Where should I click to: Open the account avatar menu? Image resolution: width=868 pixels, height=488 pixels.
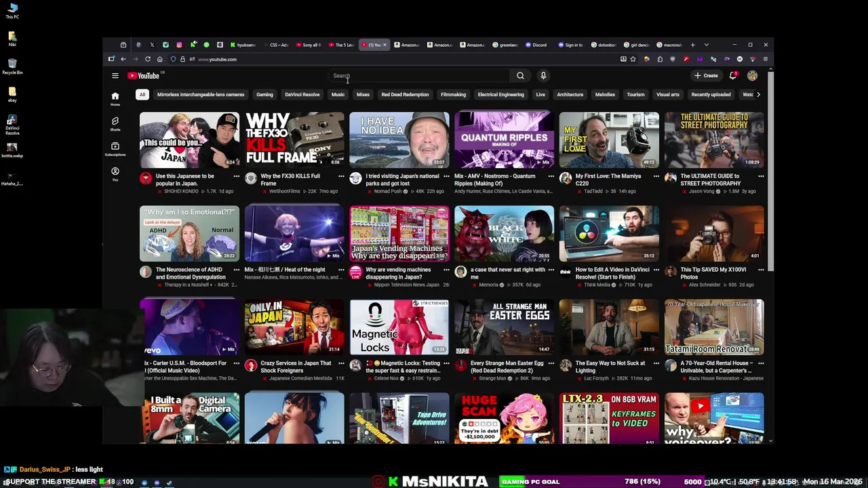click(752, 76)
